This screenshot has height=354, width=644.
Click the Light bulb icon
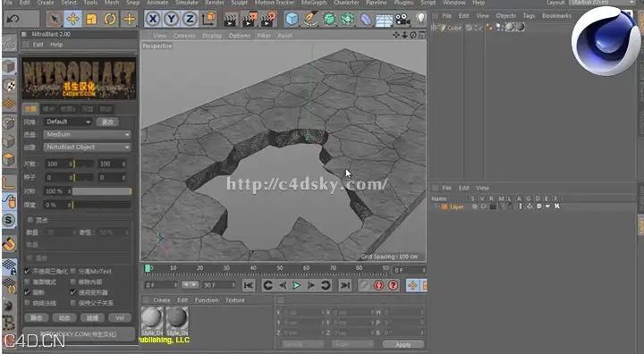421,19
